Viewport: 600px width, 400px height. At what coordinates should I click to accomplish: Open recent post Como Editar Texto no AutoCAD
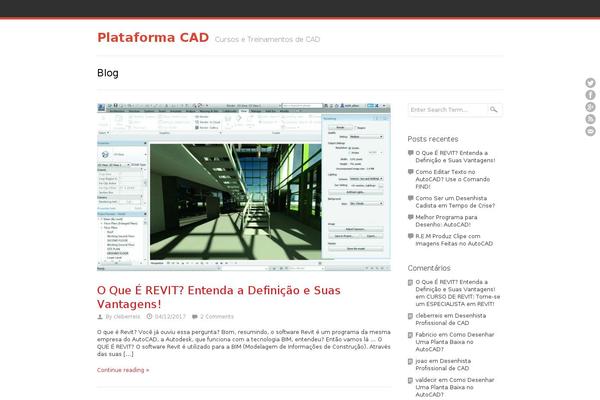pos(453,179)
